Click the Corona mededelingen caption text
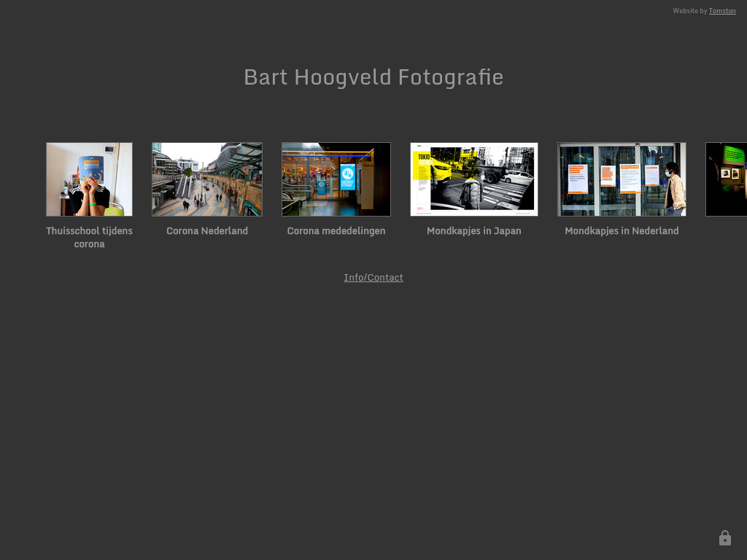747x560 pixels. coord(336,230)
